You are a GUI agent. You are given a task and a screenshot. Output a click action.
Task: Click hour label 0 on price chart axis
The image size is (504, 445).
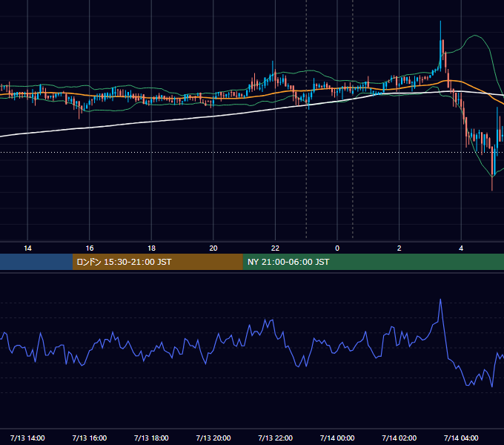(x=337, y=248)
